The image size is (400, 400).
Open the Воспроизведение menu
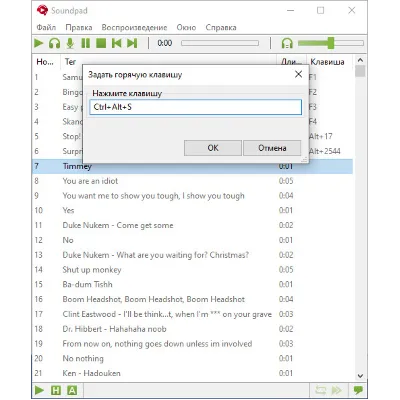[134, 27]
